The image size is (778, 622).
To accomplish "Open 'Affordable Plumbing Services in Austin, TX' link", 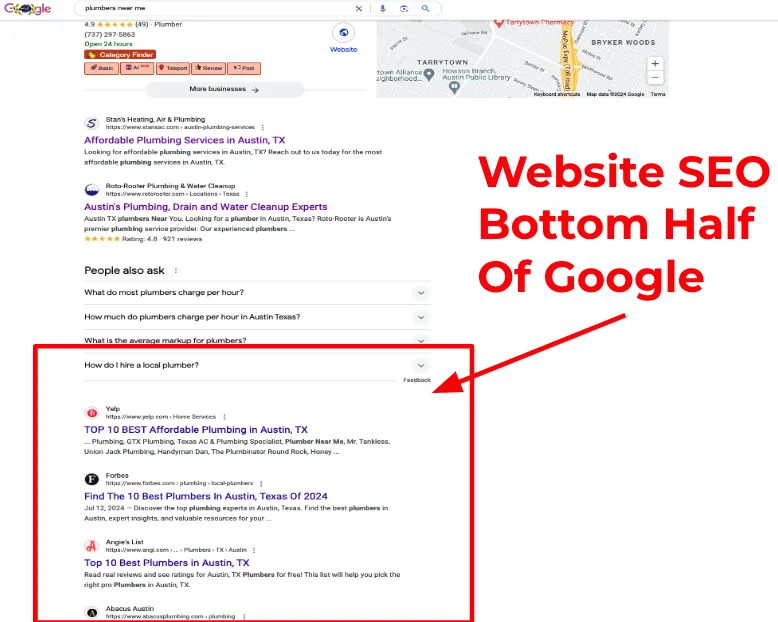I will [185, 140].
